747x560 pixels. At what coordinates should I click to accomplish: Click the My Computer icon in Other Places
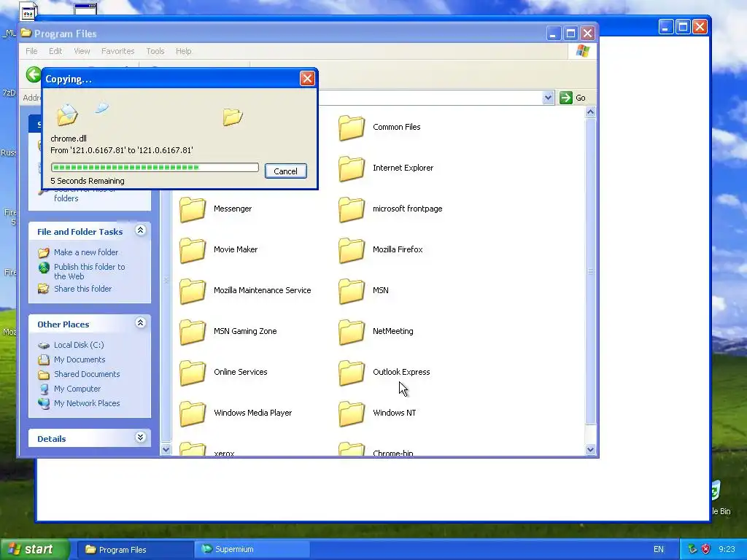tap(44, 389)
